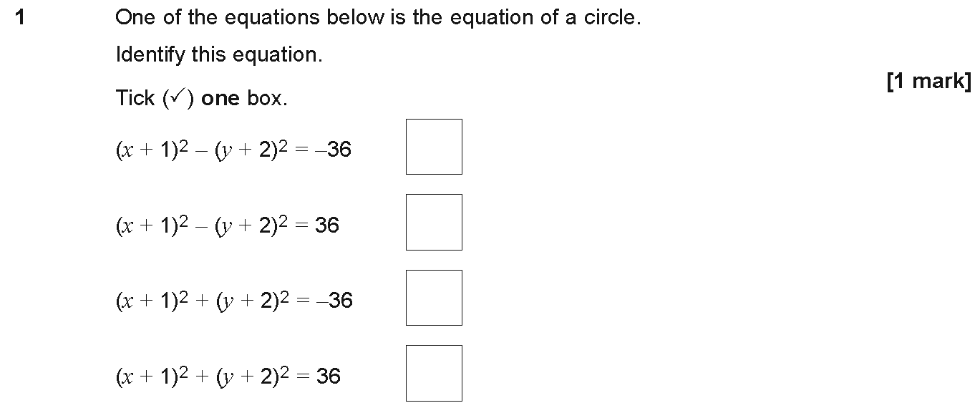The height and width of the screenshot is (413, 980).
Task: Click the equation text (x+1)² + (y+2)² = 36
Action: tap(228, 376)
